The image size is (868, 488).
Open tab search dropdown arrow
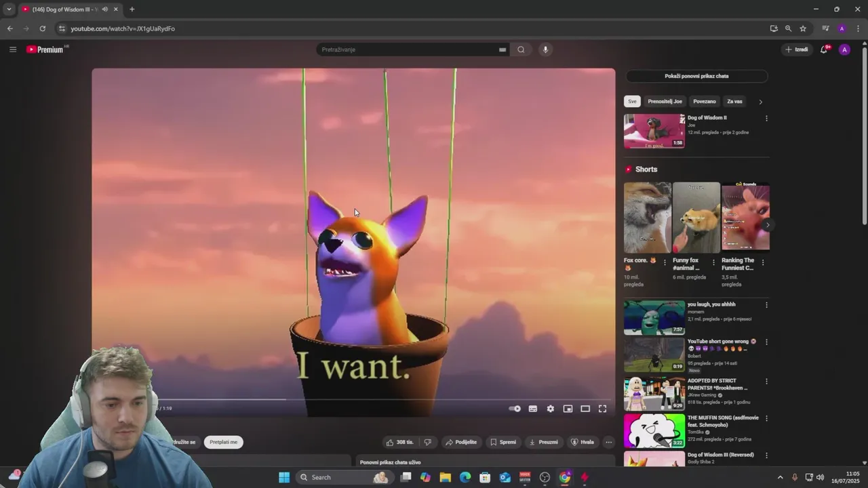point(9,9)
